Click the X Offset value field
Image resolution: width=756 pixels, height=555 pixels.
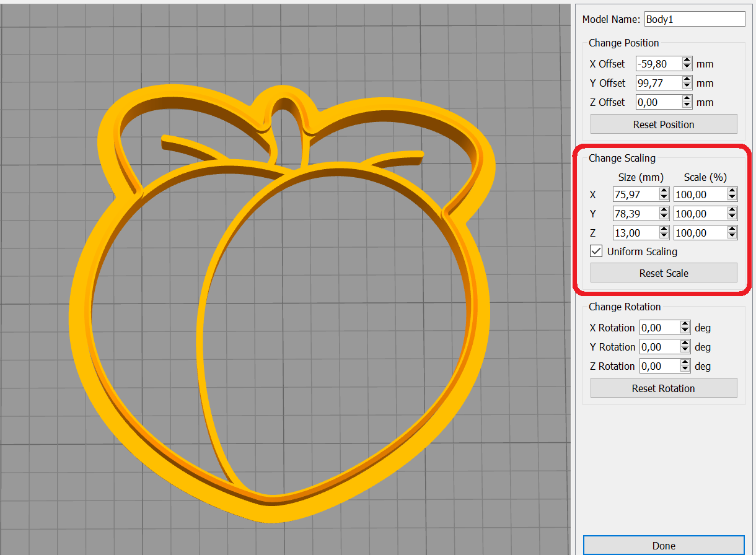tap(659, 64)
